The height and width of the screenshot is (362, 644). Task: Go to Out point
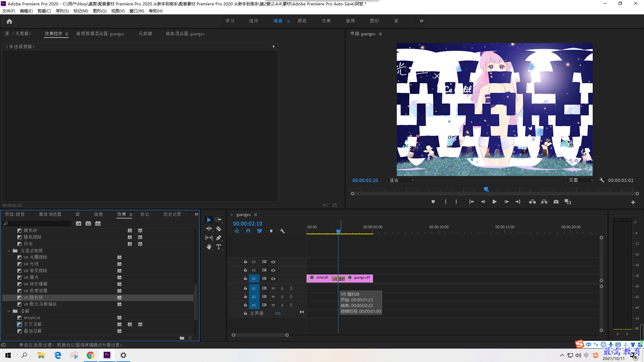(x=518, y=202)
